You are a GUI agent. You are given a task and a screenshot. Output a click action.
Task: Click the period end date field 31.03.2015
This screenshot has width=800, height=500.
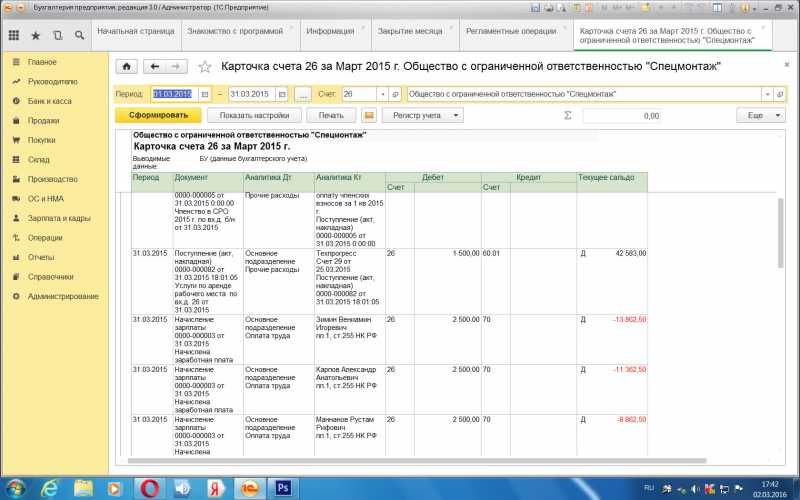(252, 94)
